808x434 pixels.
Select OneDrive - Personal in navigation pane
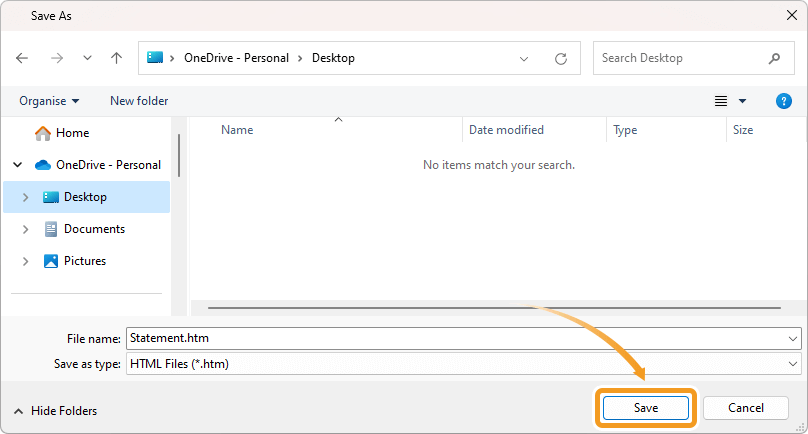(98, 165)
